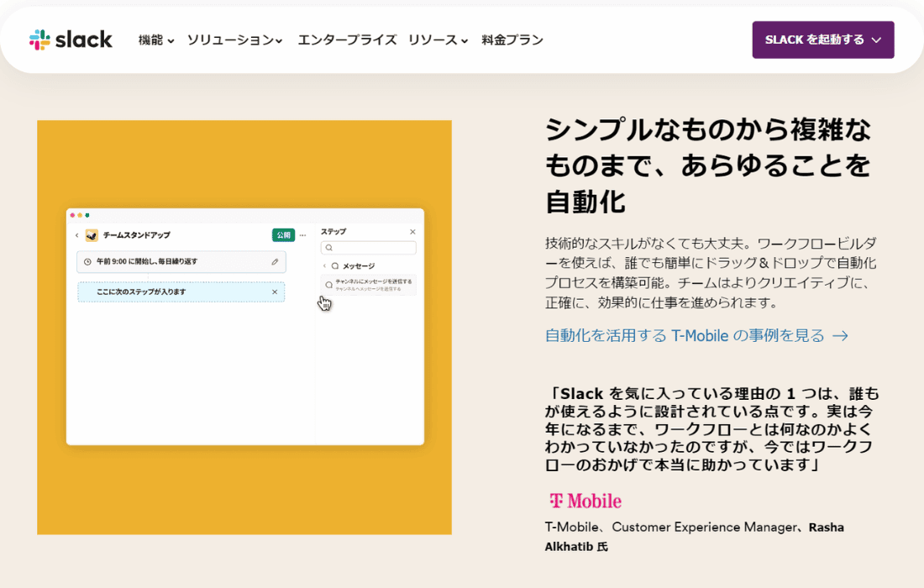
Task: Click the back chevron beside メッセージ
Action: pos(324,265)
